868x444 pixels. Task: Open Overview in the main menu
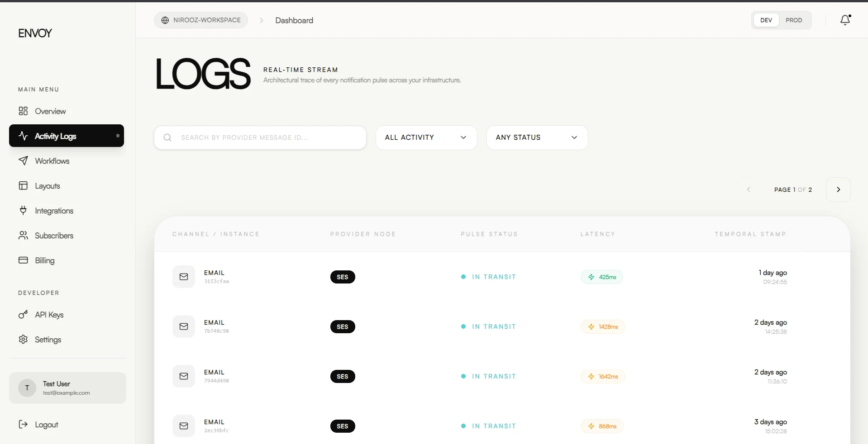[x=67, y=111]
